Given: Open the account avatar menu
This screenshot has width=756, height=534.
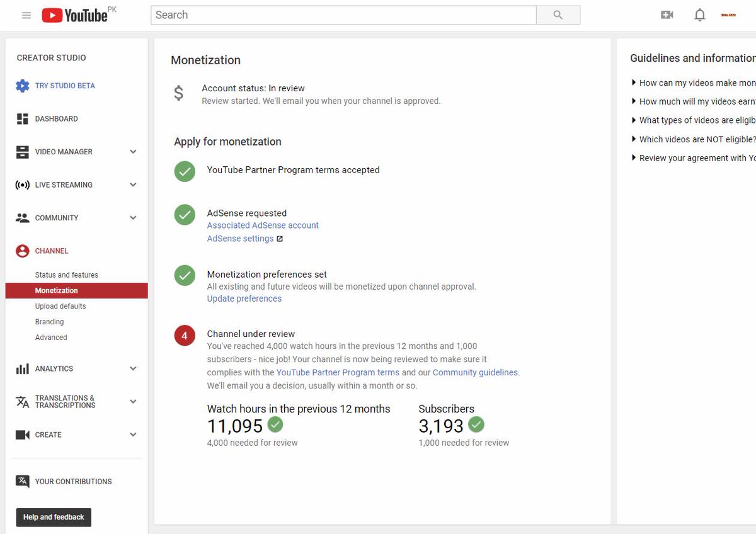Looking at the screenshot, I should click(728, 15).
